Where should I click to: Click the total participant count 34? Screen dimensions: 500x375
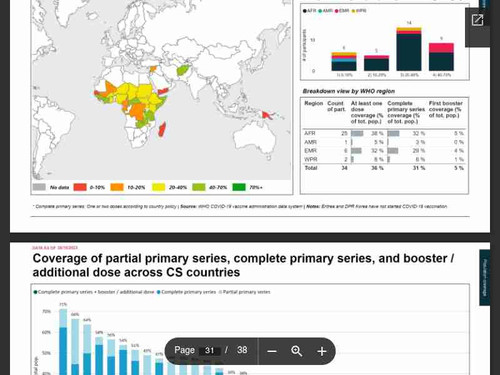point(344,168)
